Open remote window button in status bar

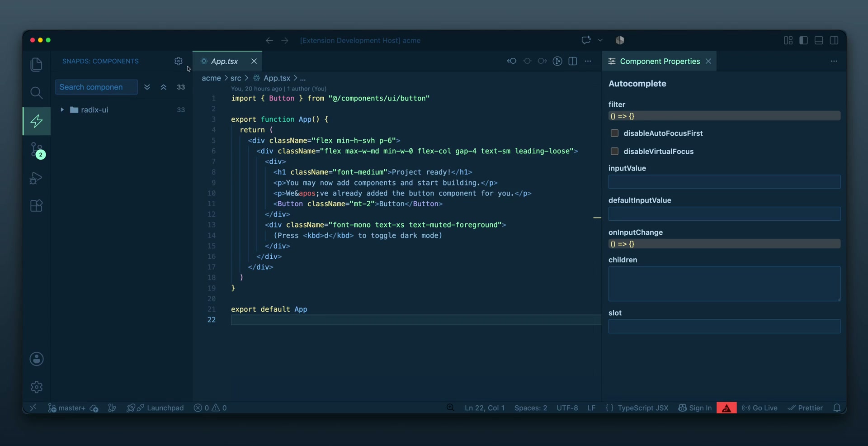(33, 408)
